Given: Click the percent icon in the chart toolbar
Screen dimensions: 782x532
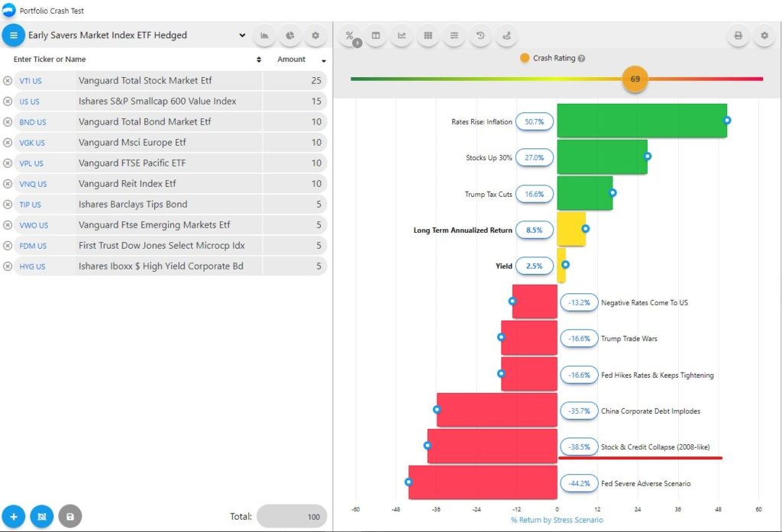Looking at the screenshot, I should click(x=350, y=35).
